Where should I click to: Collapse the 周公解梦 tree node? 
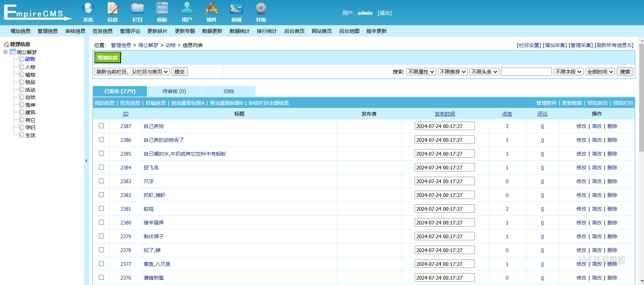point(5,52)
